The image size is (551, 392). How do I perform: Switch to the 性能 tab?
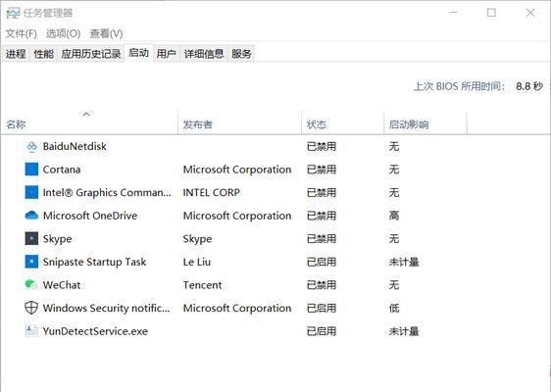[x=43, y=54]
